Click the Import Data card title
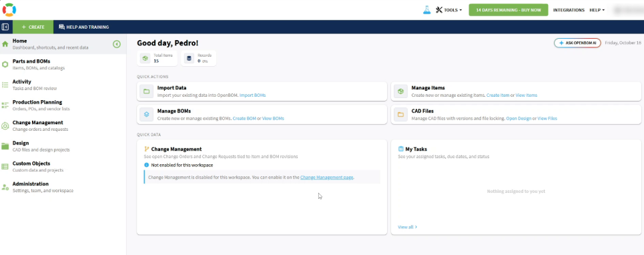 [172, 88]
